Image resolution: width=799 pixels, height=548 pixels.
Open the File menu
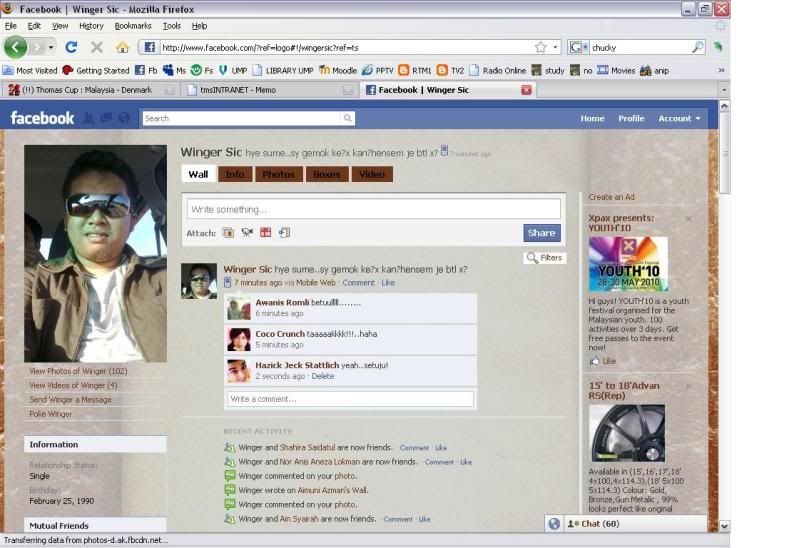point(11,25)
